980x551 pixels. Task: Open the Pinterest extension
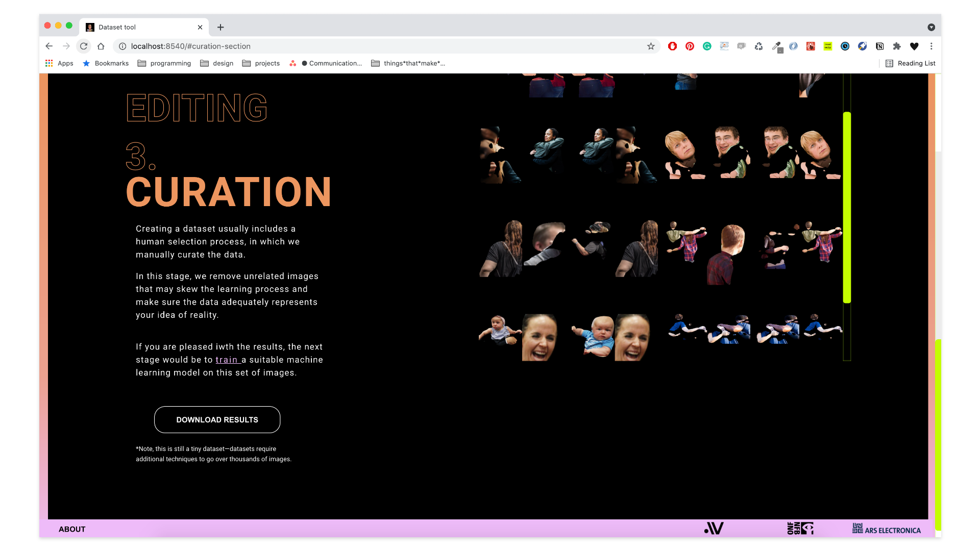point(690,46)
